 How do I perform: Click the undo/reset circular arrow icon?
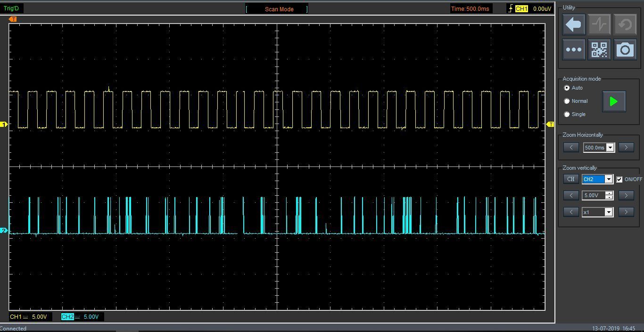coord(625,25)
